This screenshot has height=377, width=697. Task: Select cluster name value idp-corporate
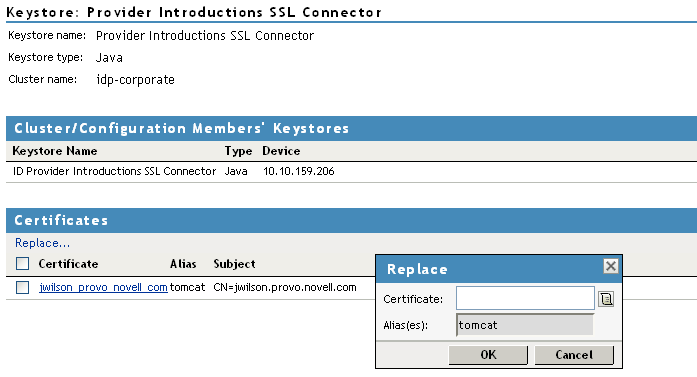pos(136,80)
